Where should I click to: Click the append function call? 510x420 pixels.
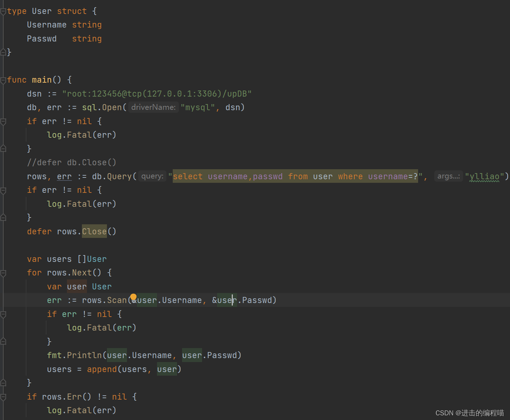click(x=102, y=369)
